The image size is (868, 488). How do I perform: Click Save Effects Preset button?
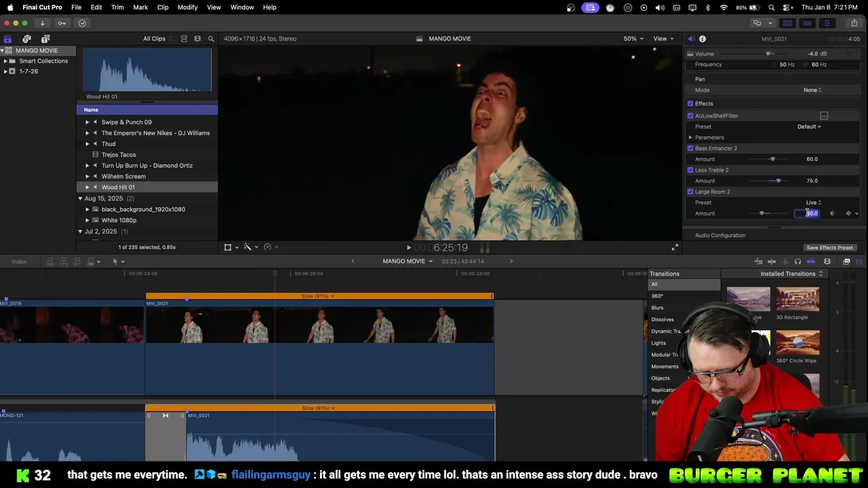click(x=829, y=247)
